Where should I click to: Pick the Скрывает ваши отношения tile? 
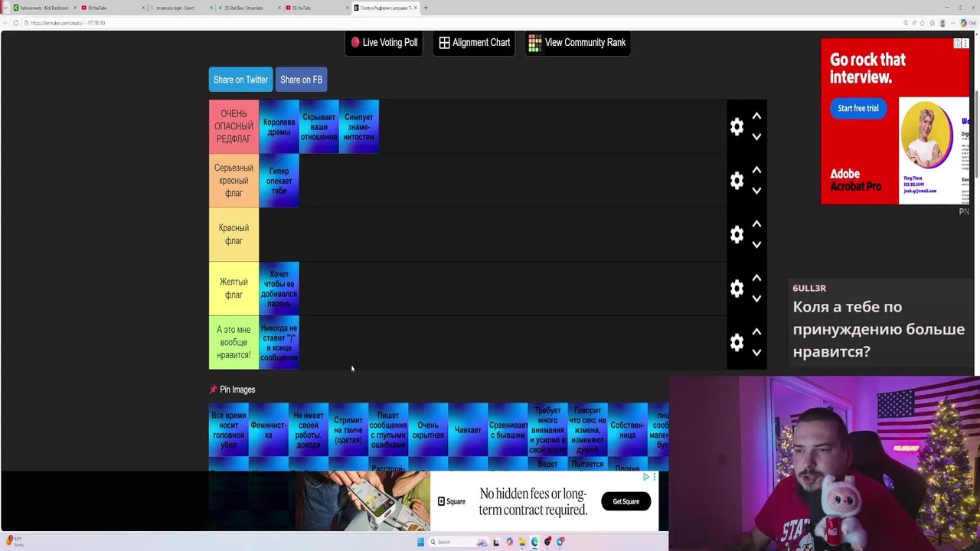[318, 127]
